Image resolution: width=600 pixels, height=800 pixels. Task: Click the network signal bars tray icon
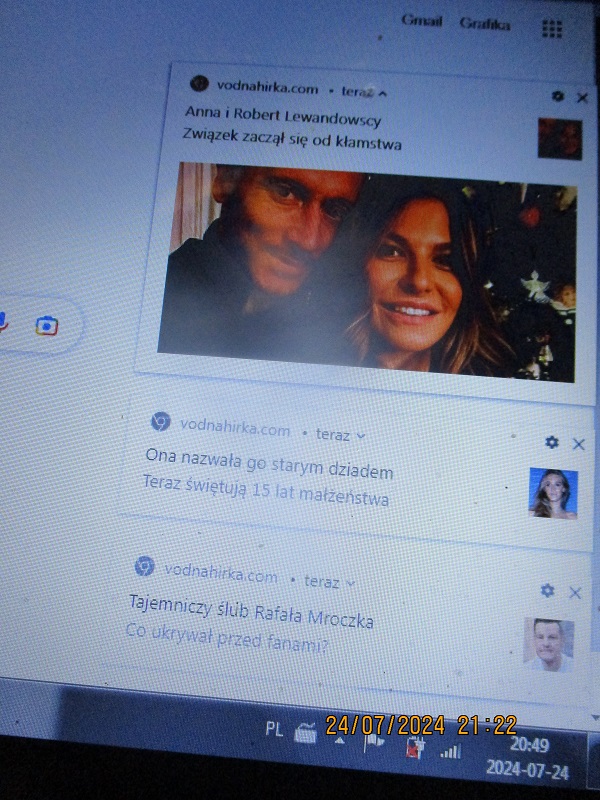[x=451, y=750]
